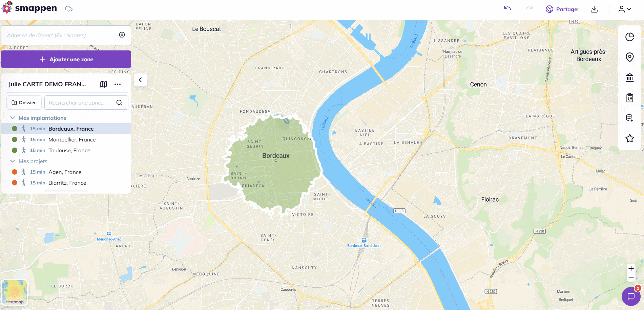
Task: Click the Partager button
Action: tap(562, 9)
